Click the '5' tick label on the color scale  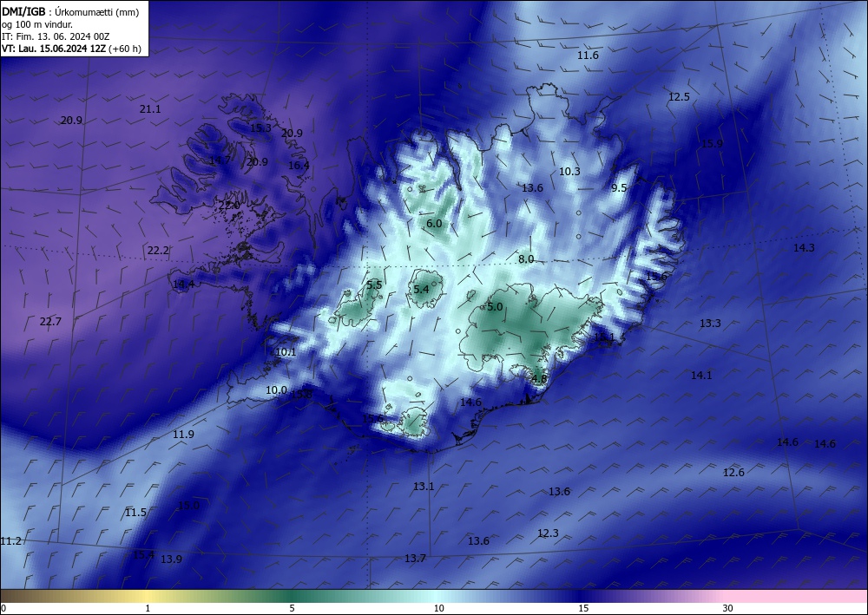292,608
